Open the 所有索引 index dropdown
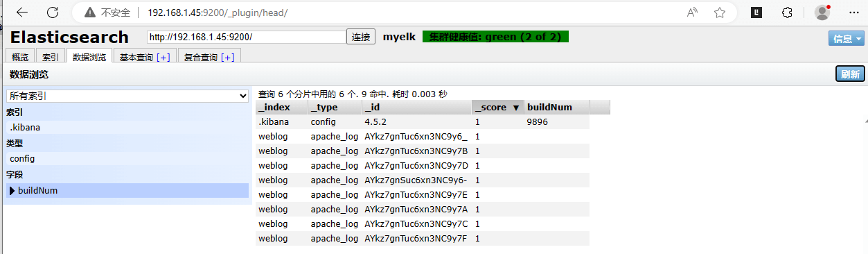Image resolution: width=868 pixels, height=254 pixels. click(127, 96)
